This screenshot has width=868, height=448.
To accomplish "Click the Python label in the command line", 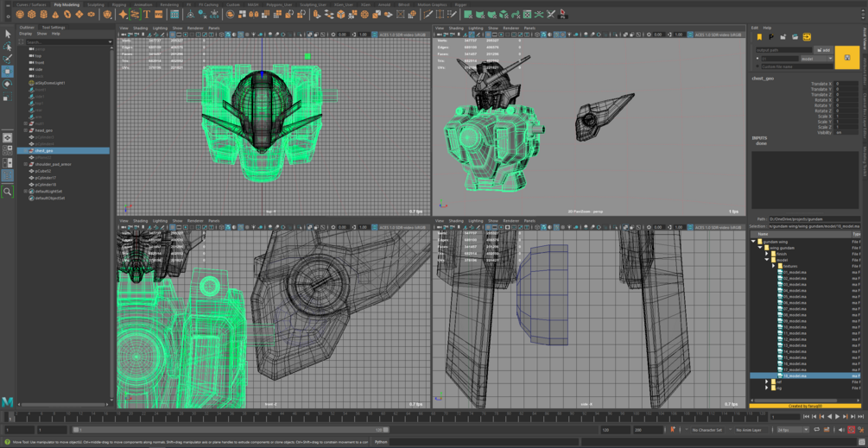I will pyautogui.click(x=381, y=442).
